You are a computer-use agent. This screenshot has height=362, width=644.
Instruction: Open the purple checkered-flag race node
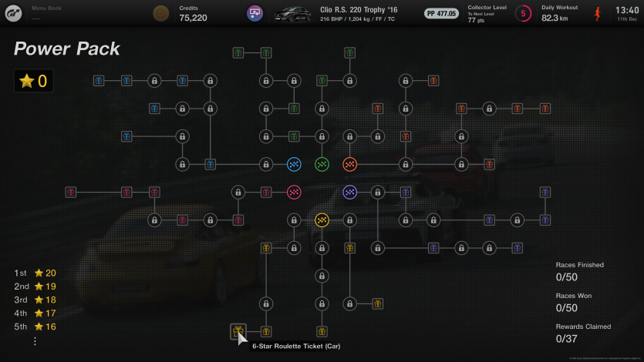pos(349,192)
